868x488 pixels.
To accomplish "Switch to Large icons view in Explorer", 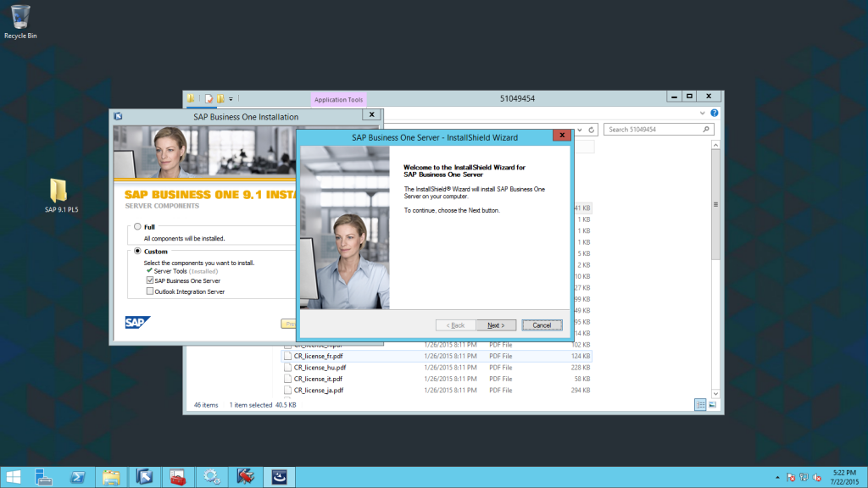I will [x=712, y=405].
